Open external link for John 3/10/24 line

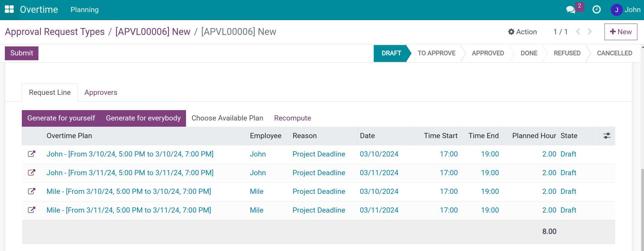(x=32, y=154)
